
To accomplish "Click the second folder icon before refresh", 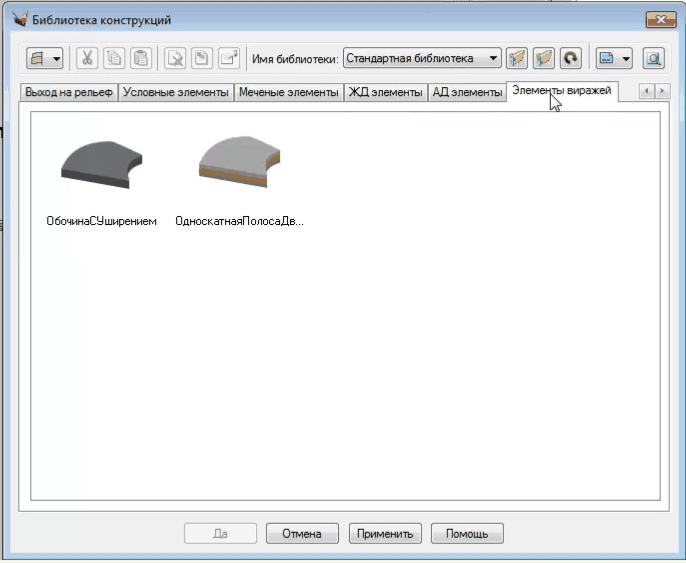I will point(544,59).
